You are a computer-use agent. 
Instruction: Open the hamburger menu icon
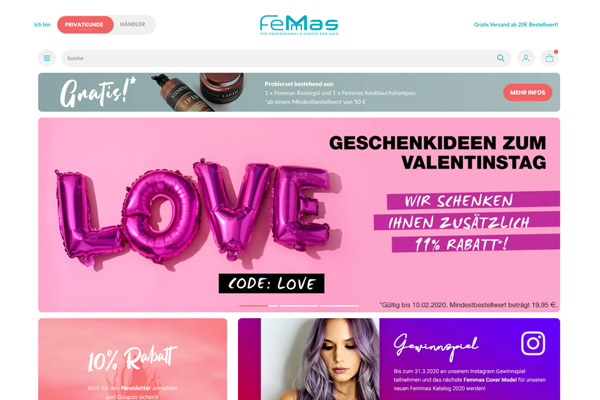(47, 58)
